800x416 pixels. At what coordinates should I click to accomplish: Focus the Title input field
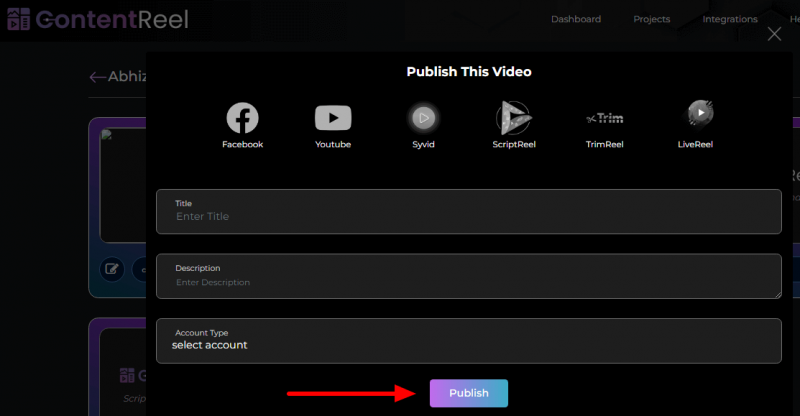tap(468, 211)
